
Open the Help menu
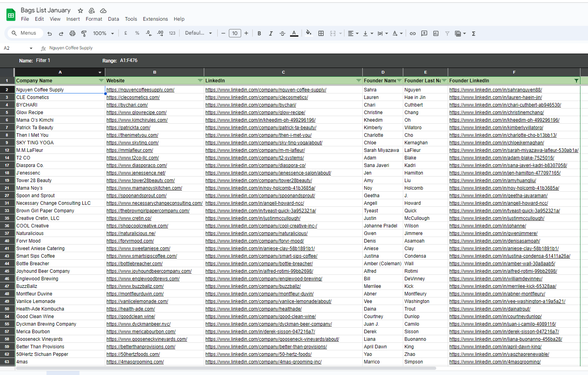(x=179, y=19)
